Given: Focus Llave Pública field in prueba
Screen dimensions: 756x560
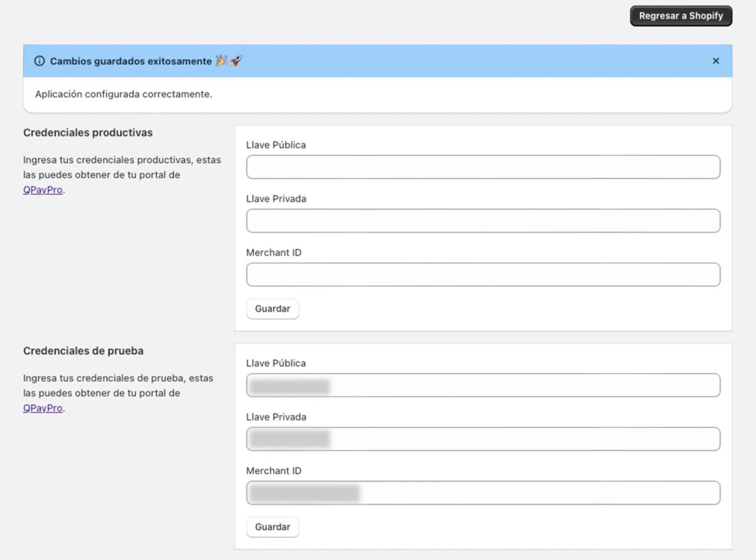Looking at the screenshot, I should (483, 385).
